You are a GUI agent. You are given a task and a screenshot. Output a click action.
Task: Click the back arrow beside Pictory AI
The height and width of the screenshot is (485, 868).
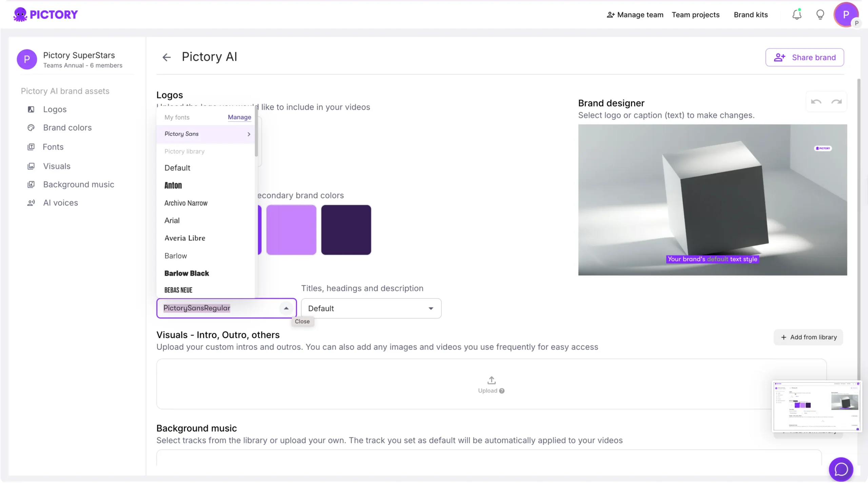coord(166,57)
